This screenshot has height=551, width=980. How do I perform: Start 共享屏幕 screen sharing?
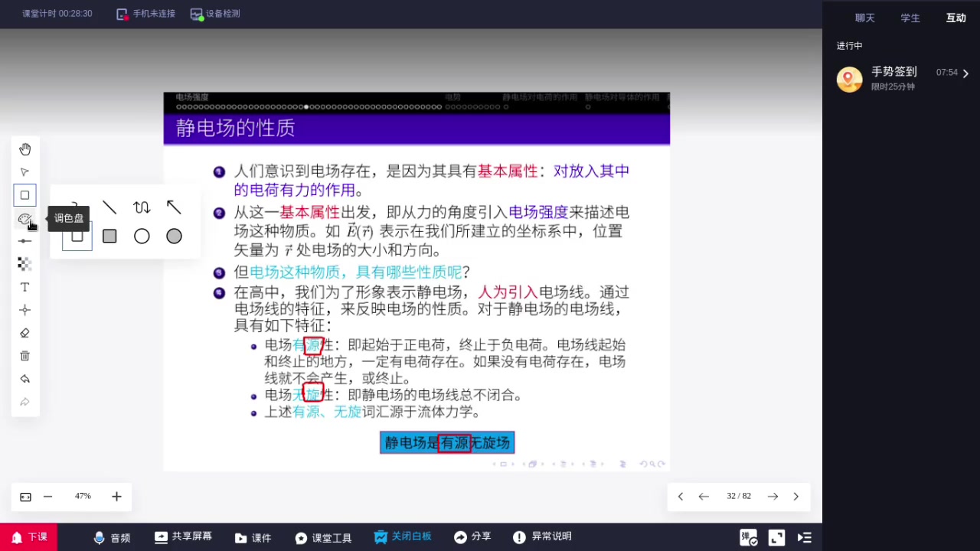(183, 537)
